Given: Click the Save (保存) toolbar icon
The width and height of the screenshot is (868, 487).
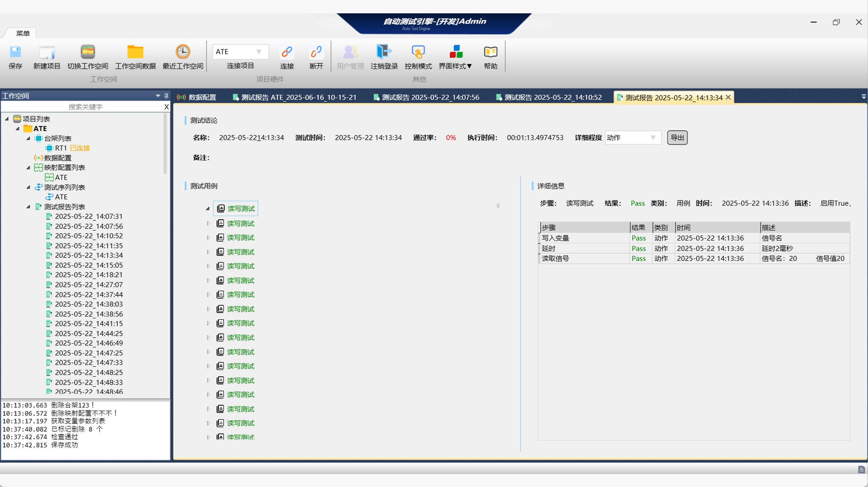Looking at the screenshot, I should coord(15,52).
